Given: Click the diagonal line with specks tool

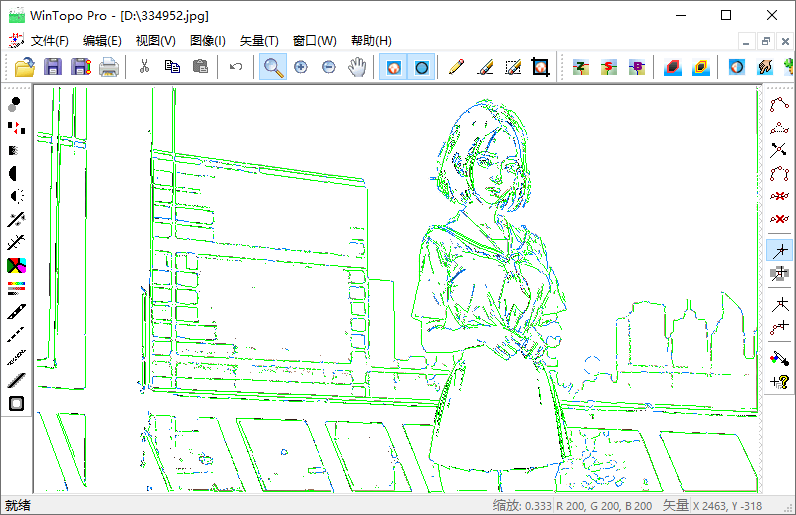Looking at the screenshot, I should click(x=16, y=219).
